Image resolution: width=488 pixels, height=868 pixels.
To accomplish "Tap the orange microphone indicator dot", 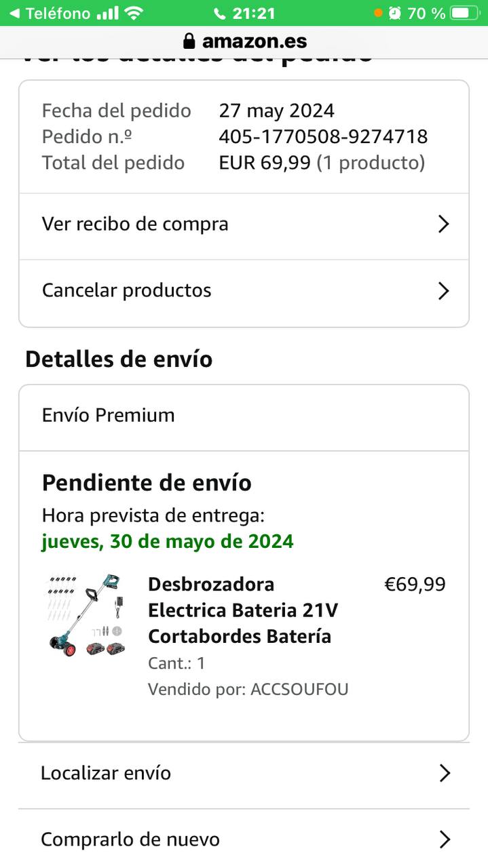I will (x=378, y=13).
